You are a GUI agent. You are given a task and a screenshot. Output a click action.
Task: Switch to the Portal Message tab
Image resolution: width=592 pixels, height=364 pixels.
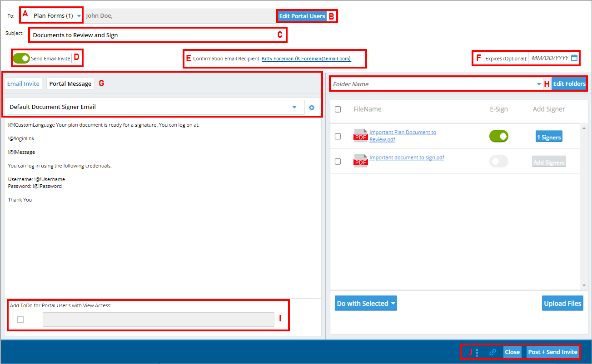70,83
